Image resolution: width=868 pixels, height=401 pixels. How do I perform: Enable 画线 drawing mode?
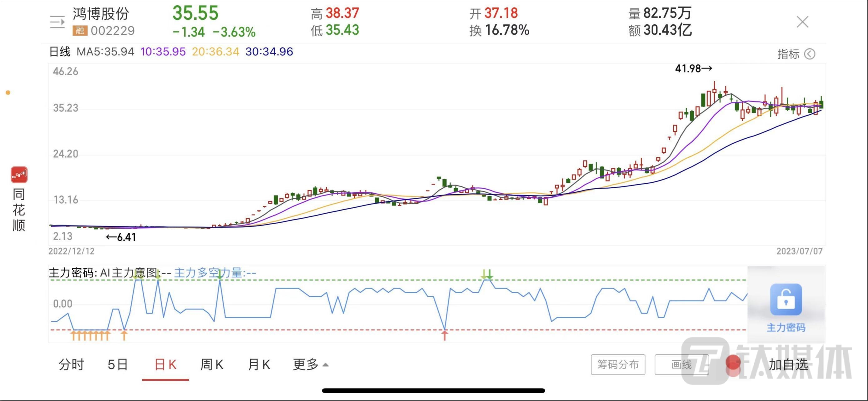681,364
